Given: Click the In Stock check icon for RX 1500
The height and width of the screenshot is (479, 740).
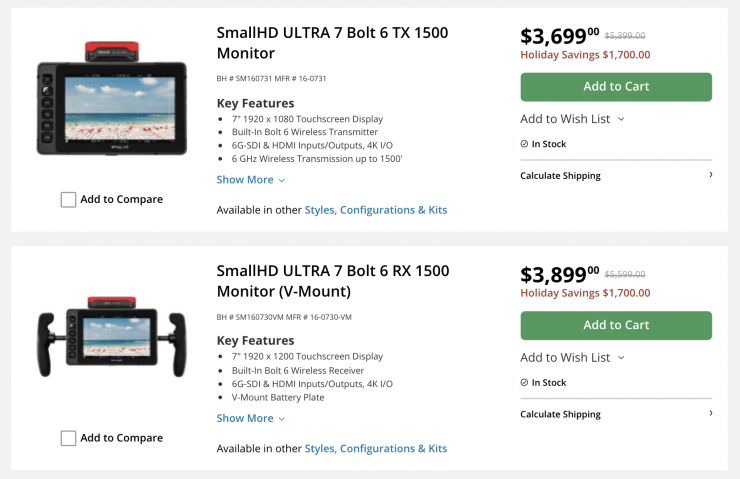Looking at the screenshot, I should pyautogui.click(x=524, y=383).
